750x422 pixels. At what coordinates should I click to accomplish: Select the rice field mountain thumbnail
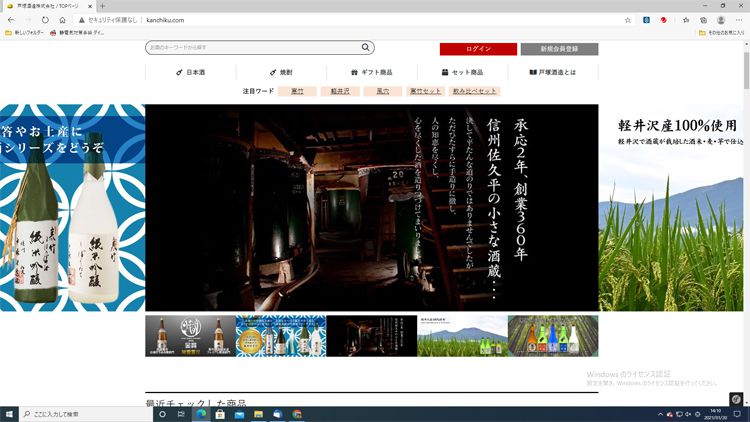pos(463,336)
